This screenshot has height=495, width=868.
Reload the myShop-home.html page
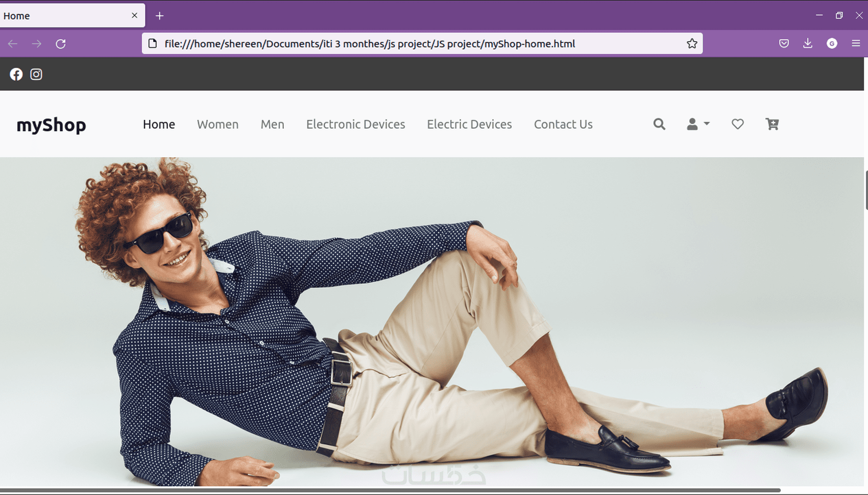click(x=60, y=43)
